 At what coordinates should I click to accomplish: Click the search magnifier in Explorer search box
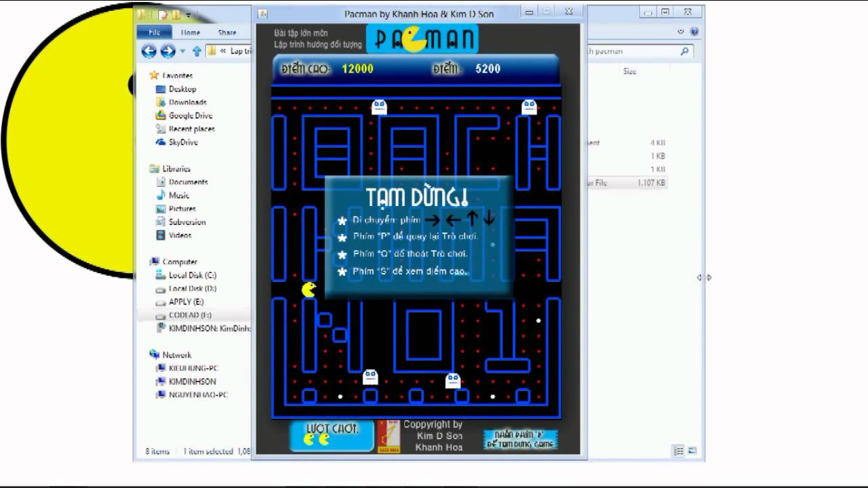(684, 51)
